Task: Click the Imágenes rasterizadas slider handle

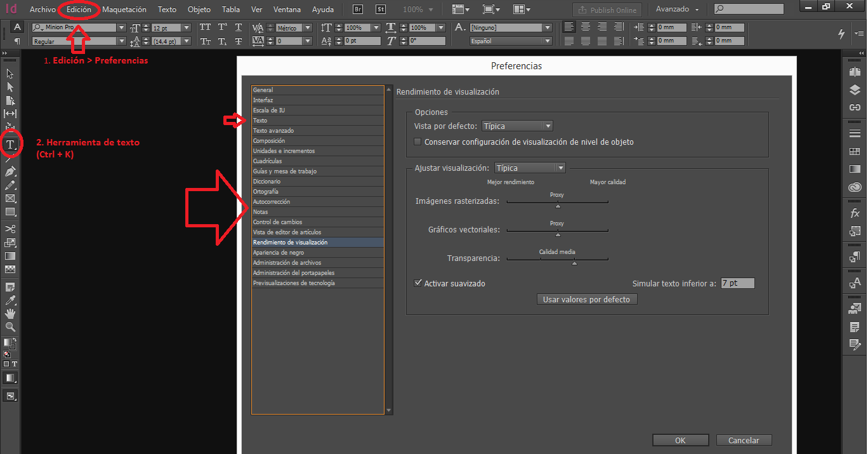Action: pyautogui.click(x=558, y=206)
